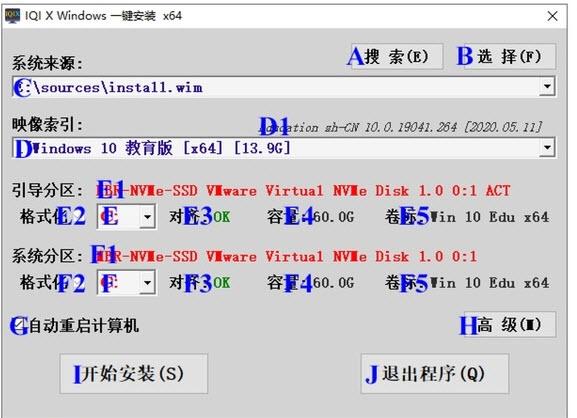The width and height of the screenshot is (577, 418).
Task: Click the IQI X app icon in title bar
Action: click(x=12, y=16)
